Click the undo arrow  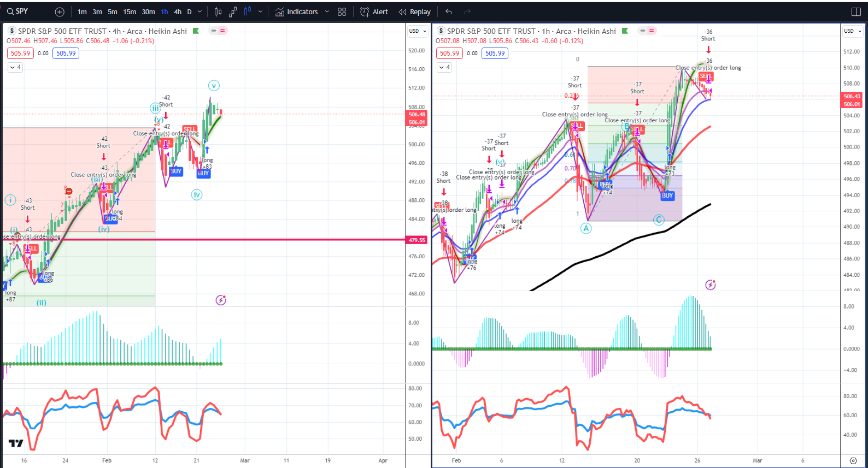coord(449,12)
